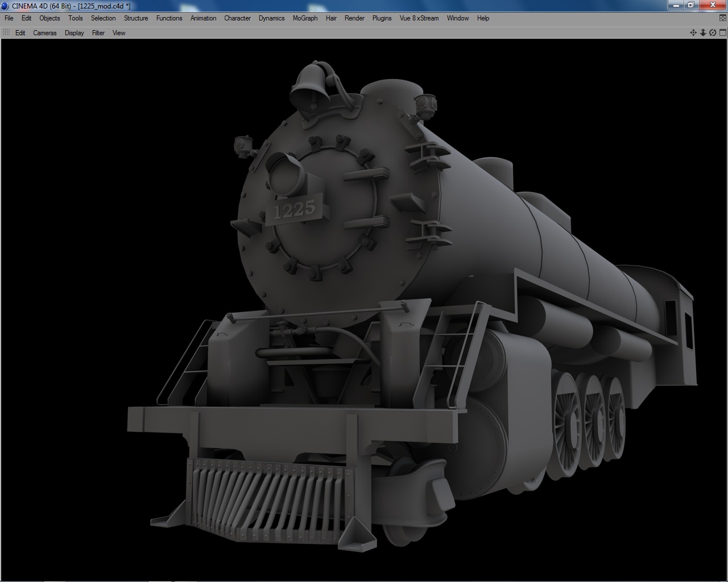Click the locomotive 1225 number plate in viewport
This screenshot has height=582, width=728.
pyautogui.click(x=294, y=210)
